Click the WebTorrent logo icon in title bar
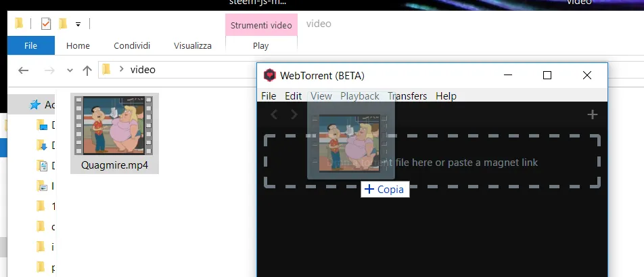This screenshot has height=277, width=644. click(269, 75)
